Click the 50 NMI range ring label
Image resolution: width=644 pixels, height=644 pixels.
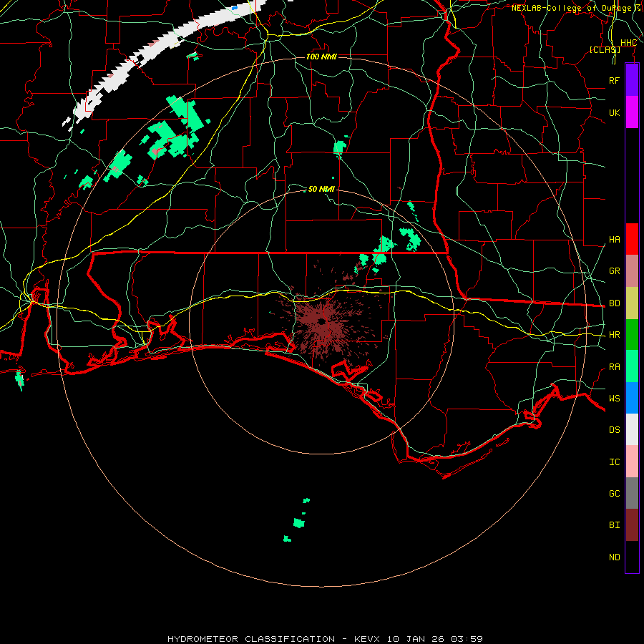[321, 189]
